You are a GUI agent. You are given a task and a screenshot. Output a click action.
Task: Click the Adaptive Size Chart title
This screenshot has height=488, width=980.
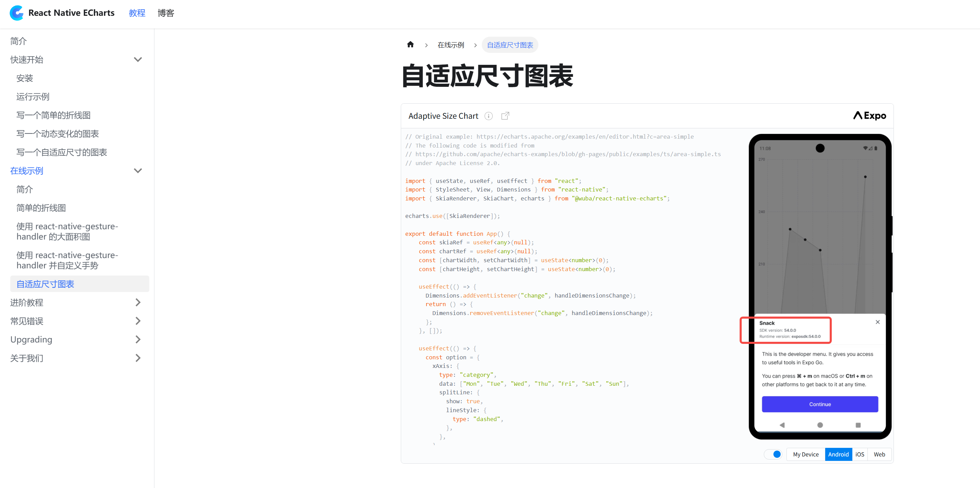pos(443,116)
